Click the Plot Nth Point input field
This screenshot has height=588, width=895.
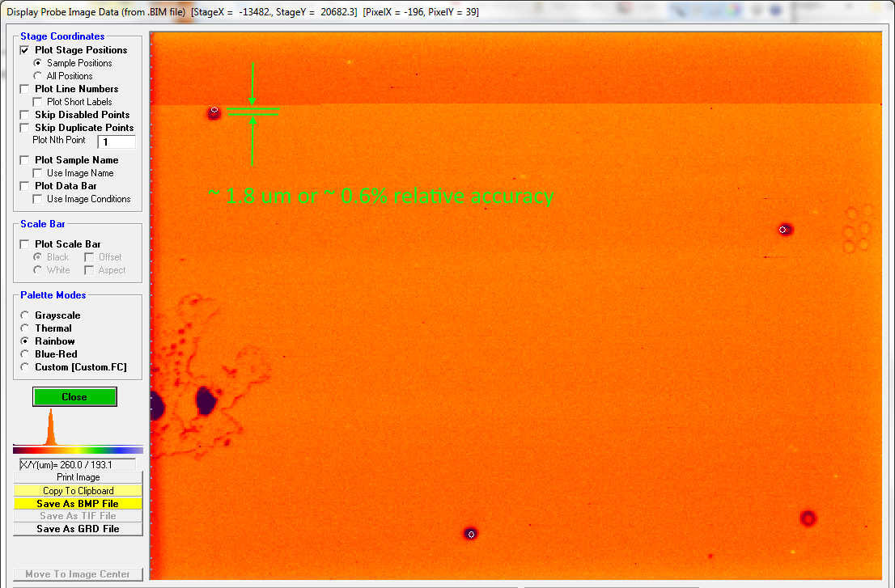click(116, 142)
